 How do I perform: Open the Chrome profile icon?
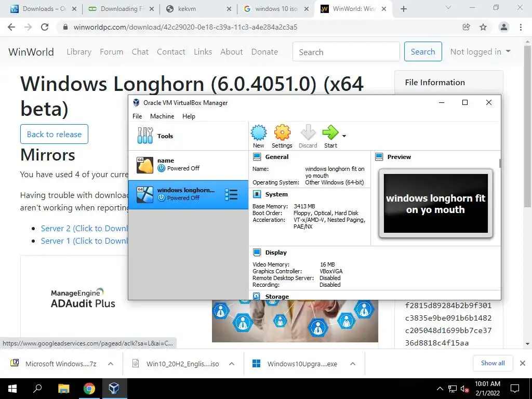pyautogui.click(x=504, y=27)
